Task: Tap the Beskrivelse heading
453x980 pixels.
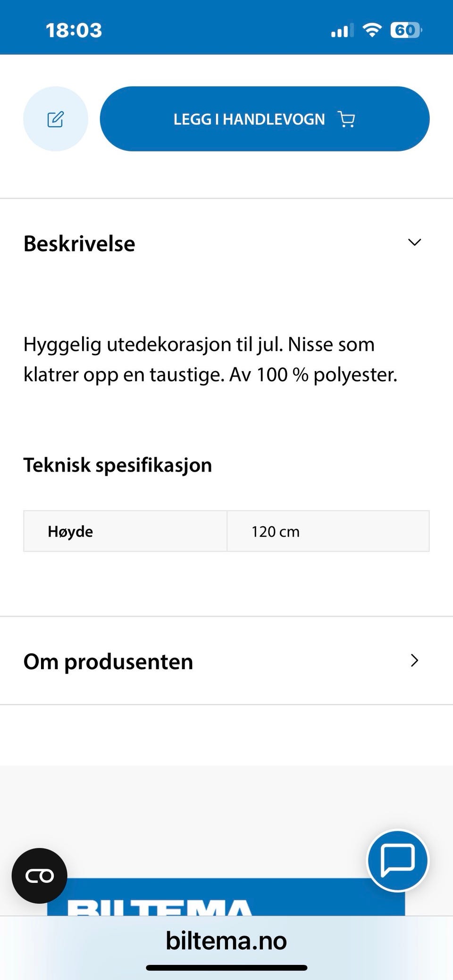Action: 79,244
